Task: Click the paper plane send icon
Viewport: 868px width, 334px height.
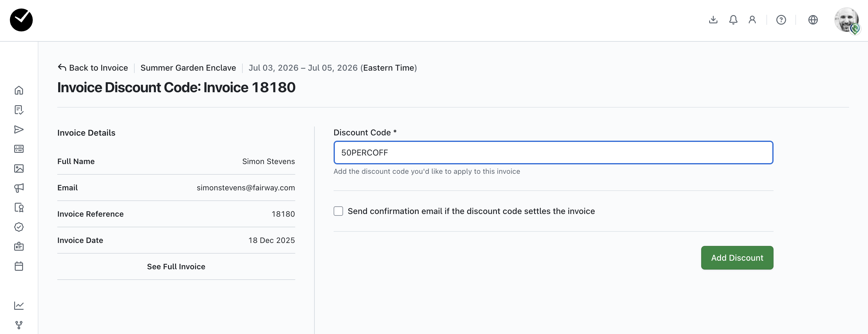Action: 19,129
